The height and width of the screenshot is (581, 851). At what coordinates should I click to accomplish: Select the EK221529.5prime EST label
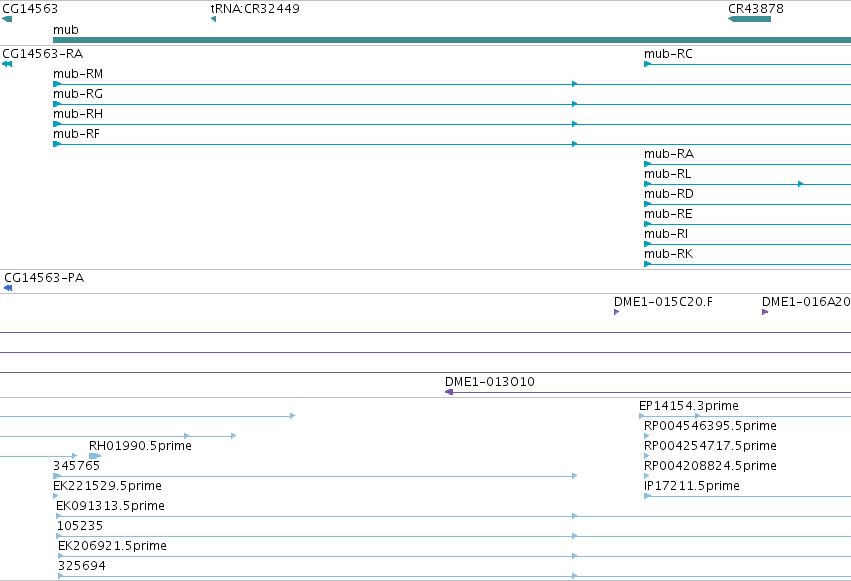(107, 486)
